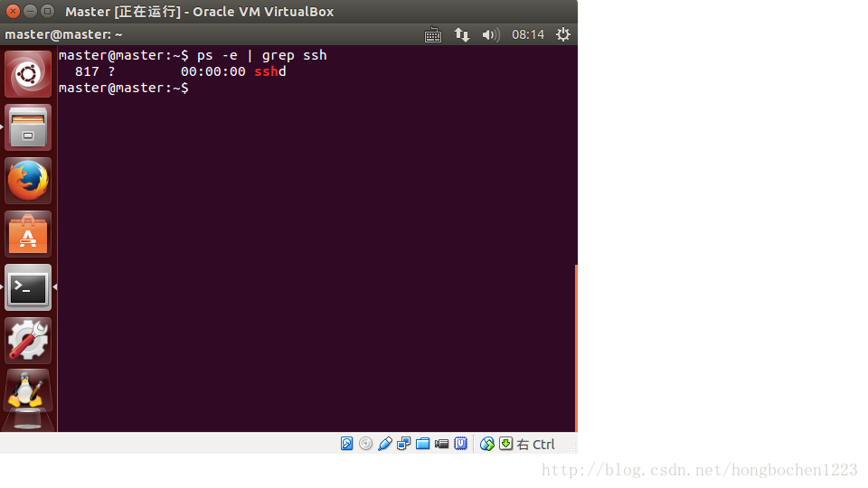Image resolution: width=868 pixels, height=488 pixels.
Task: Minimize the Master VirtualBox window
Action: pos(31,11)
